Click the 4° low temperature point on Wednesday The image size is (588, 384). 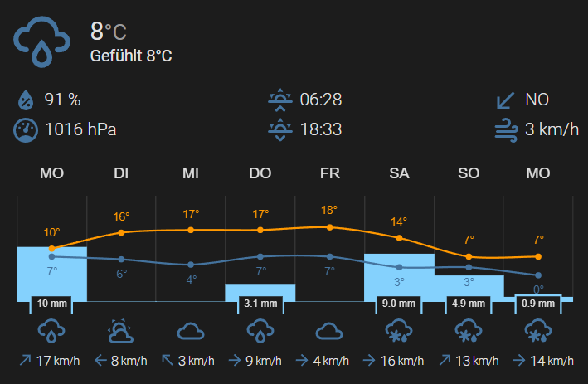pos(191,265)
